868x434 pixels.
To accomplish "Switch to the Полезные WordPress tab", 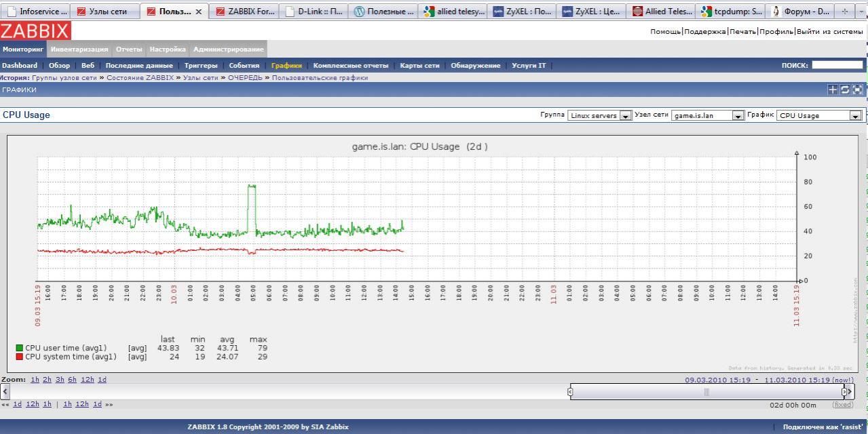I will click(383, 12).
